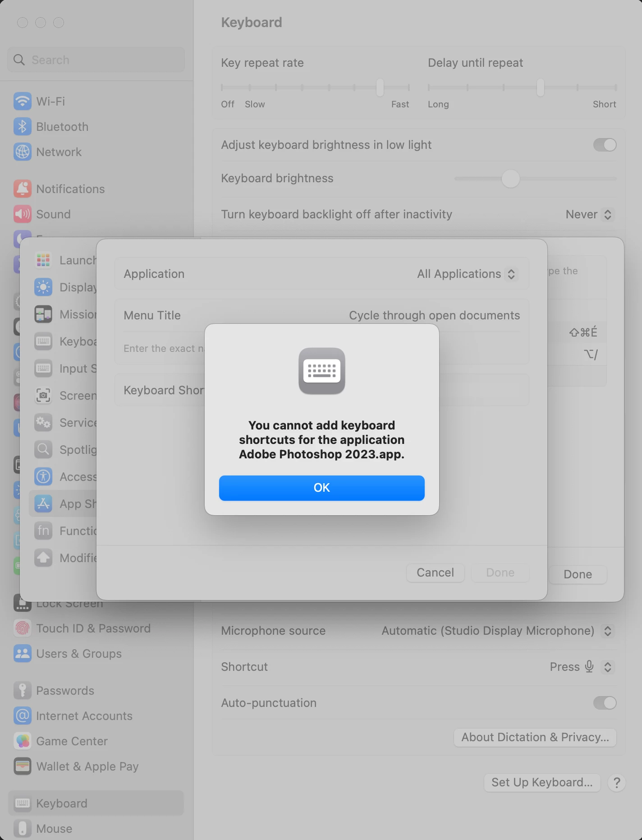The height and width of the screenshot is (840, 642).
Task: Click Done in the Keyboard Shortcuts sheet
Action: [578, 574]
